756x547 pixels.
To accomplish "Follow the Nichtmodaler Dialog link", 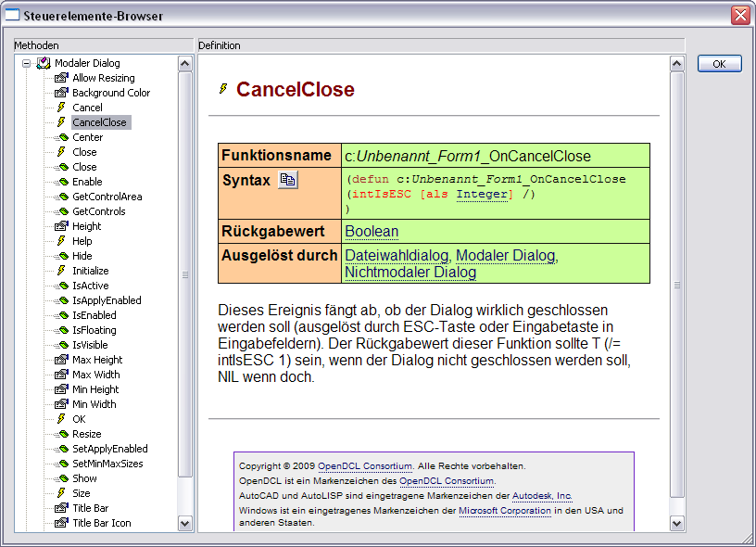I will point(410,272).
